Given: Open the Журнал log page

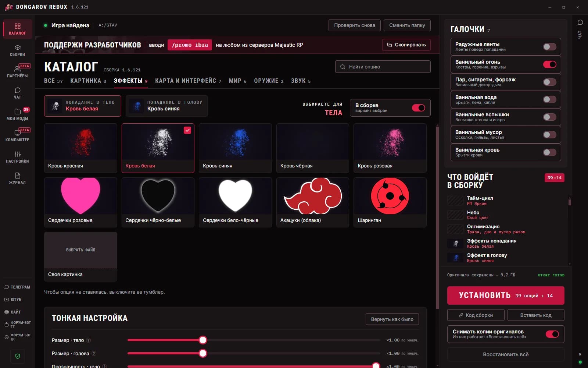Looking at the screenshot, I should coord(17,178).
